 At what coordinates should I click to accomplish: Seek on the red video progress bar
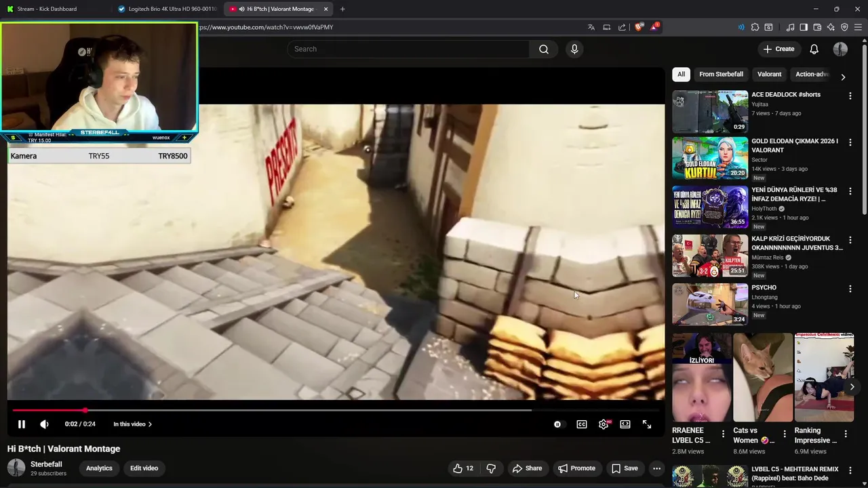[336, 410]
